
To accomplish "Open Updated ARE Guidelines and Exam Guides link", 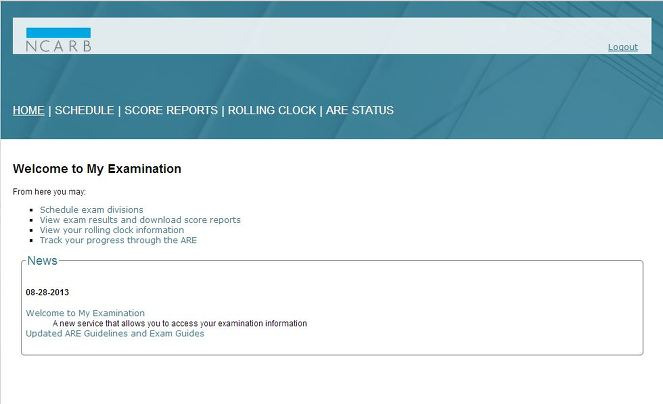I will point(115,333).
